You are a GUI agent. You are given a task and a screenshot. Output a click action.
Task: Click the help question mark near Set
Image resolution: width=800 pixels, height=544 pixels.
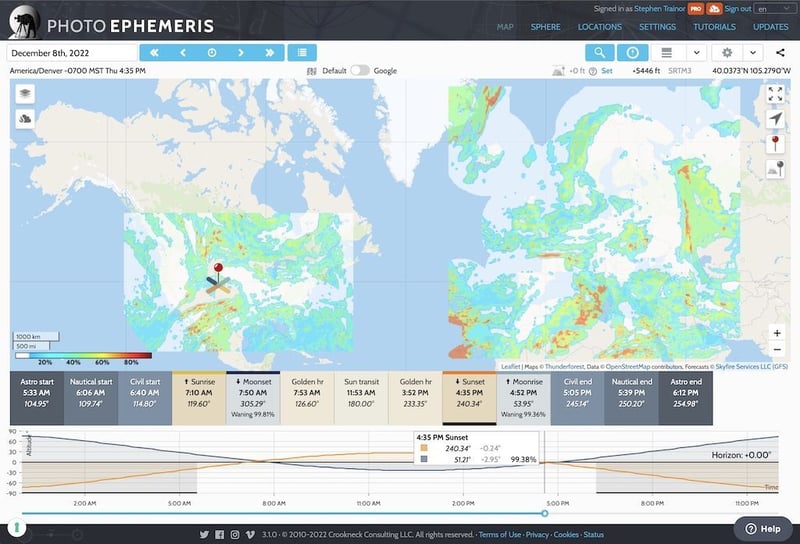click(x=593, y=71)
